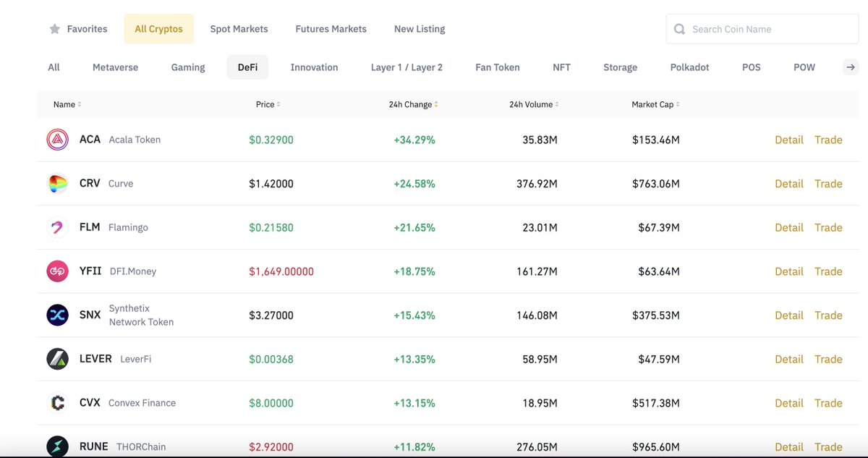The image size is (868, 458).
Task: Open the Trade link for YFII
Action: 828,271
